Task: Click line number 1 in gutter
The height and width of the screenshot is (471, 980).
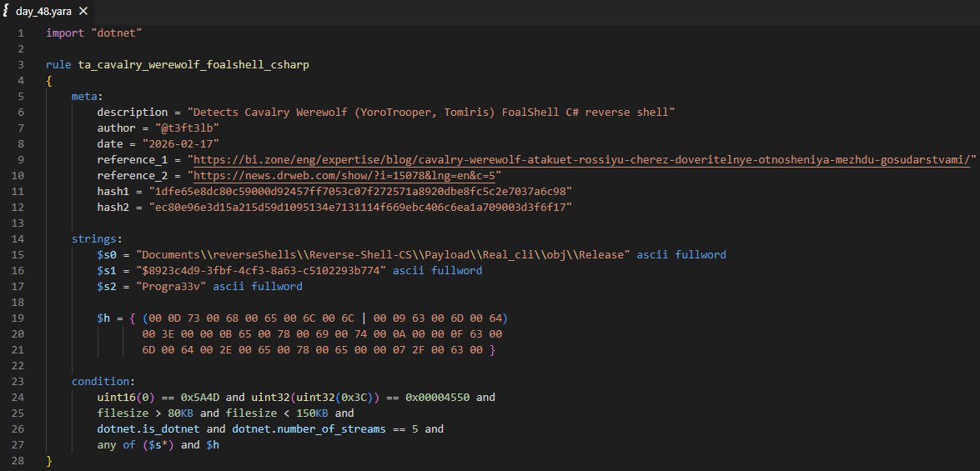Action: 21,33
